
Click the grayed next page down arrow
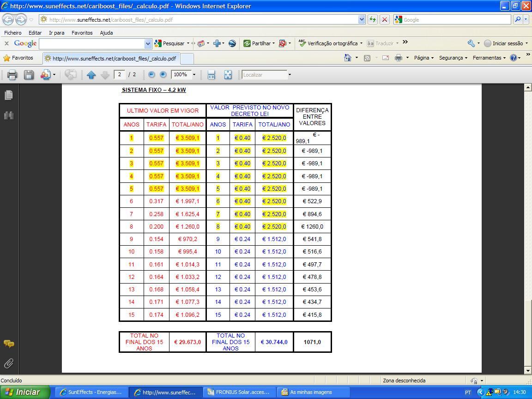click(x=105, y=75)
